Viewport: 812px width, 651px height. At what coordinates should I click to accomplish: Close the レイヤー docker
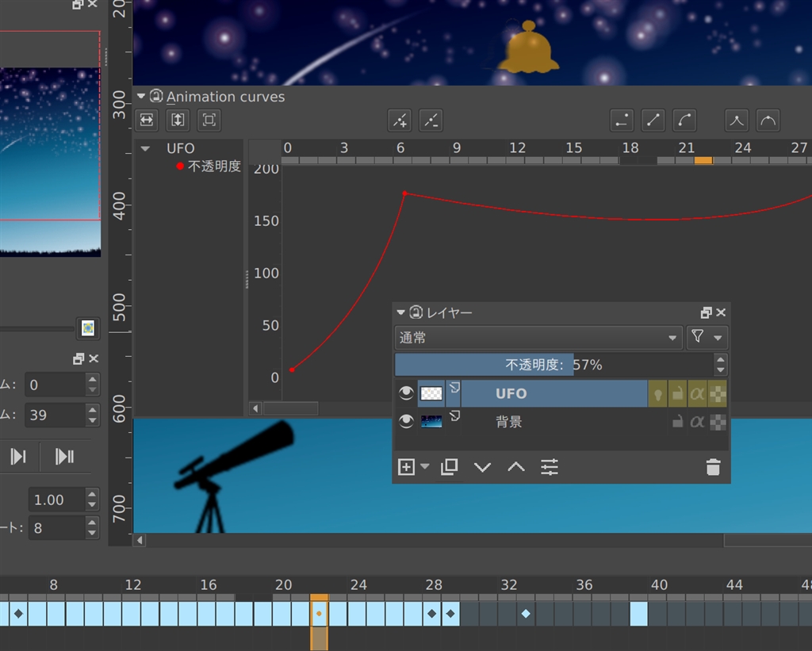(721, 312)
